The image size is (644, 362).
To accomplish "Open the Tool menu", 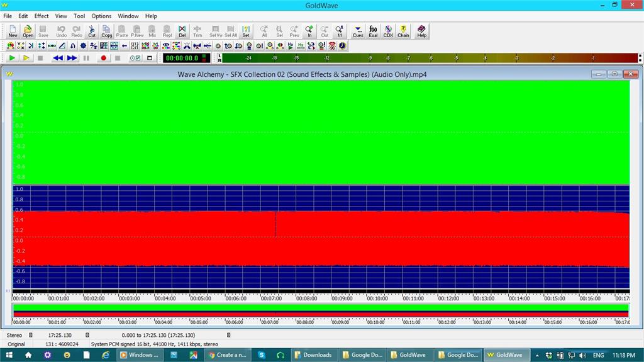I will click(x=79, y=16).
